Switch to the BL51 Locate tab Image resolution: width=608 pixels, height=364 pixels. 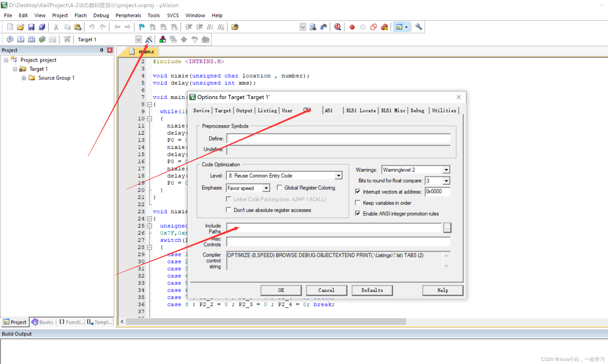click(361, 111)
